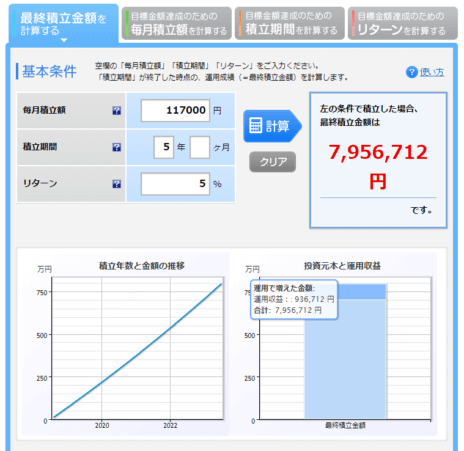This screenshot has height=451, width=464.
Task: Switch to the リターンを計算する tab
Action: click(x=403, y=24)
